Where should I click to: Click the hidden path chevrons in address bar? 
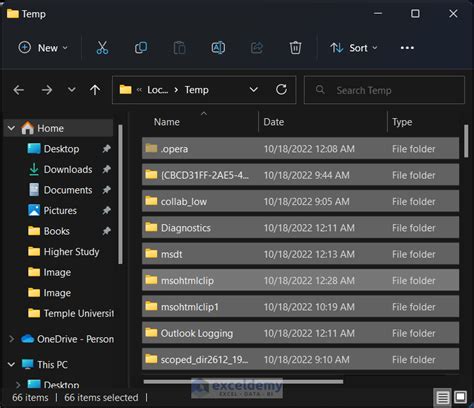pos(139,90)
